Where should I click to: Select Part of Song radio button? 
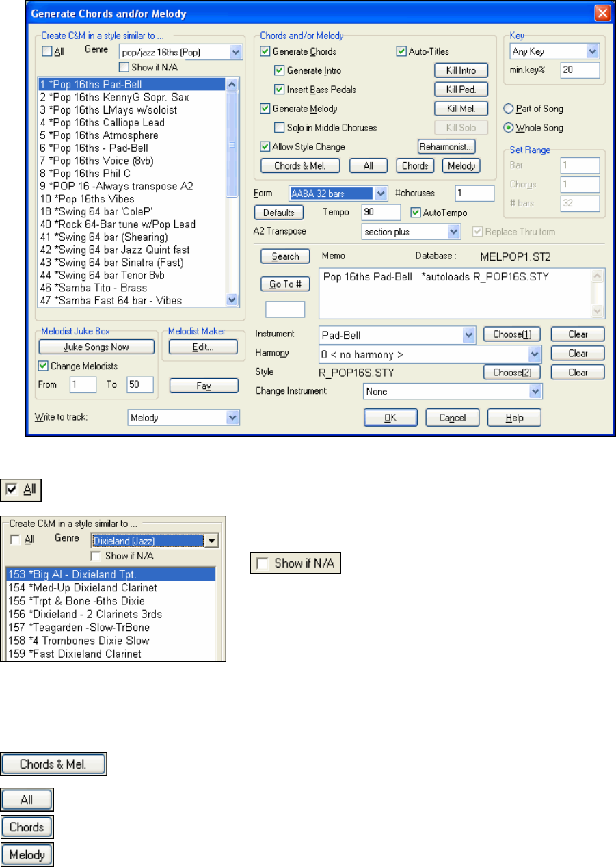click(508, 109)
